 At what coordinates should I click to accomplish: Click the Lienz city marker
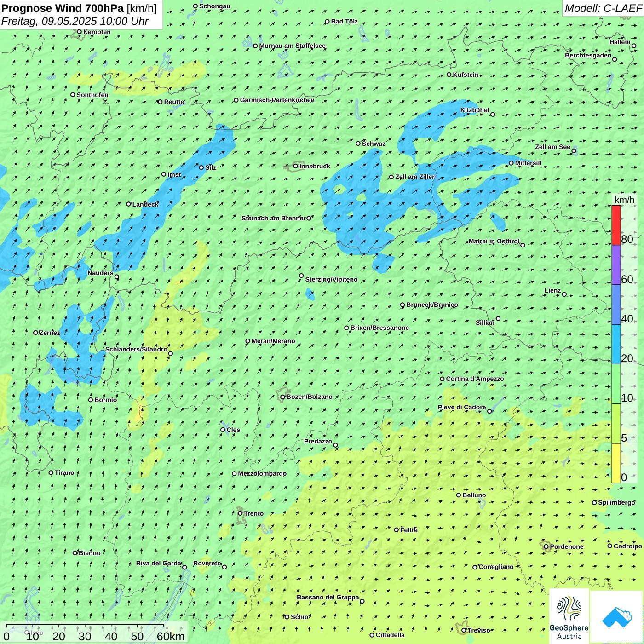(x=564, y=294)
